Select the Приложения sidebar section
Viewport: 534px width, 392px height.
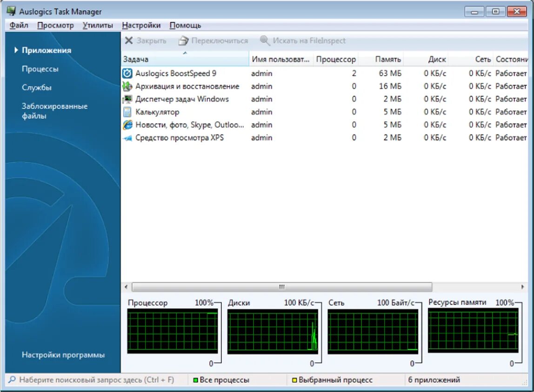coord(47,50)
